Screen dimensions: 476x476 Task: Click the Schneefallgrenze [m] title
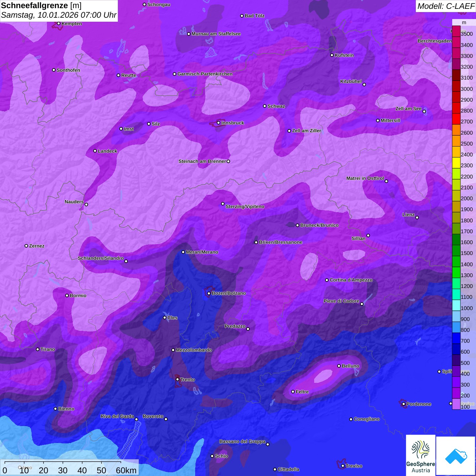[x=41, y=5]
